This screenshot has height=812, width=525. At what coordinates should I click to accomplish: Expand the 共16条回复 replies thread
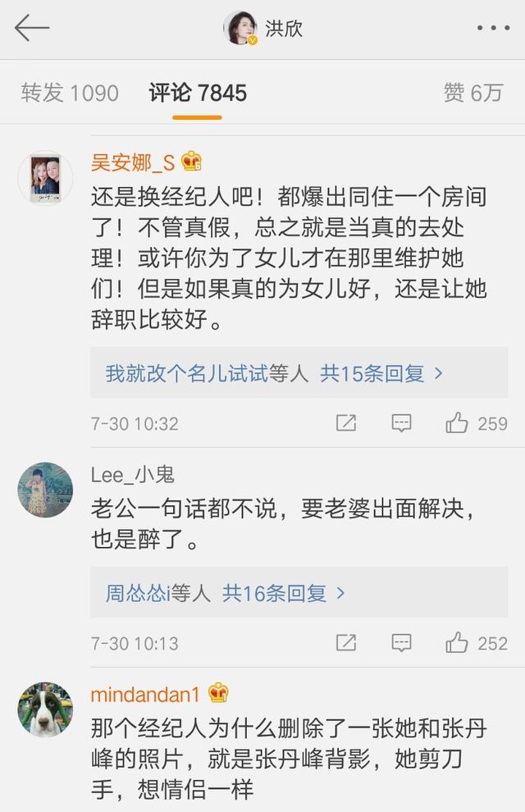pyautogui.click(x=284, y=593)
